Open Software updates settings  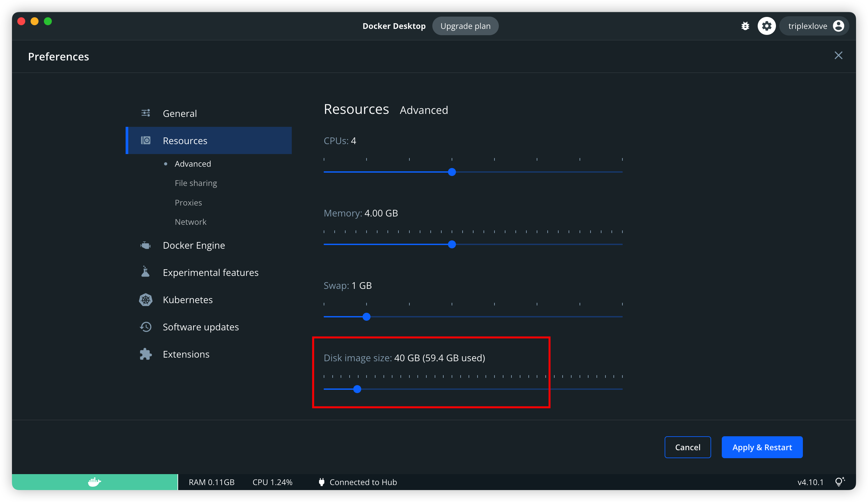coord(209,327)
